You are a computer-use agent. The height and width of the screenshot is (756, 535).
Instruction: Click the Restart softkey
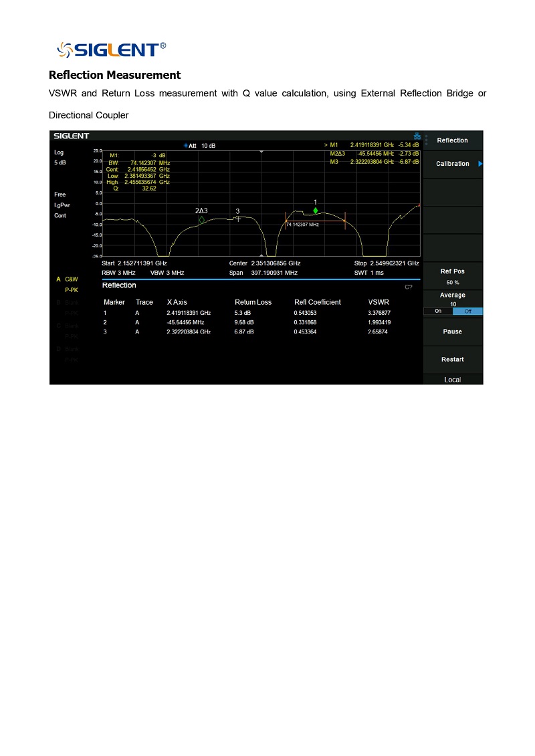(x=453, y=360)
